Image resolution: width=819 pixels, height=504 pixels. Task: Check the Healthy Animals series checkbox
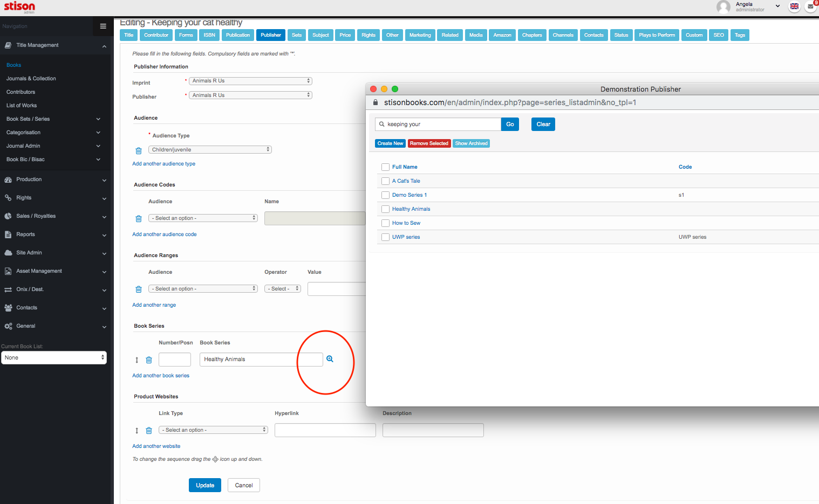tap(385, 209)
